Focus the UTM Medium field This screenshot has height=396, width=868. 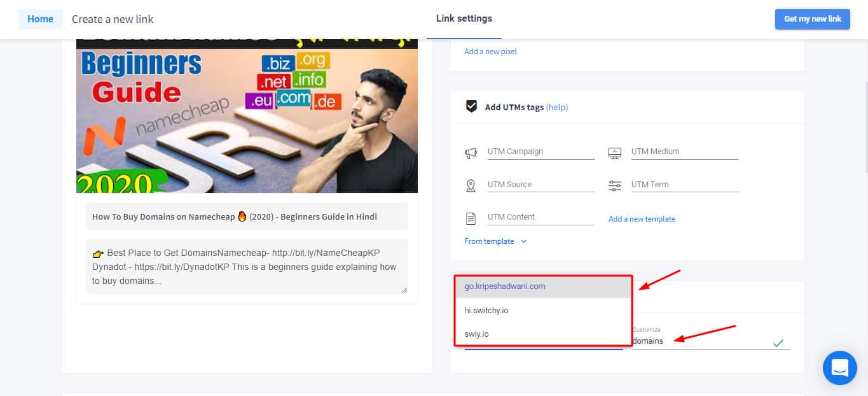[x=685, y=152]
